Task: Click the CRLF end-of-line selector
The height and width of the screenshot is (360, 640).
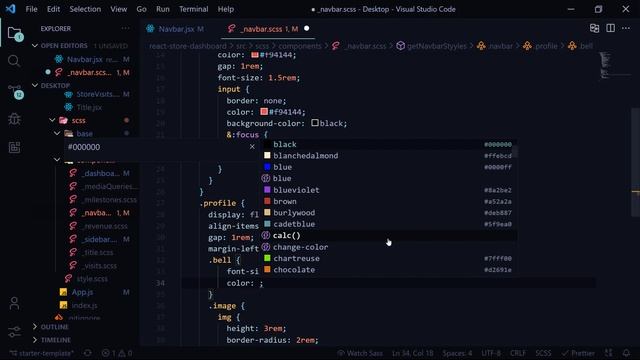Action: [x=518, y=353]
